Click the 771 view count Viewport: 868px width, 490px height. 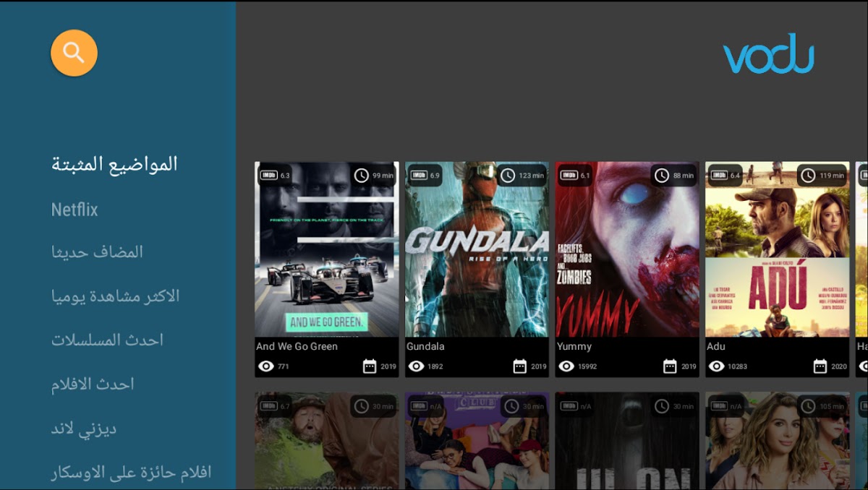[284, 367]
